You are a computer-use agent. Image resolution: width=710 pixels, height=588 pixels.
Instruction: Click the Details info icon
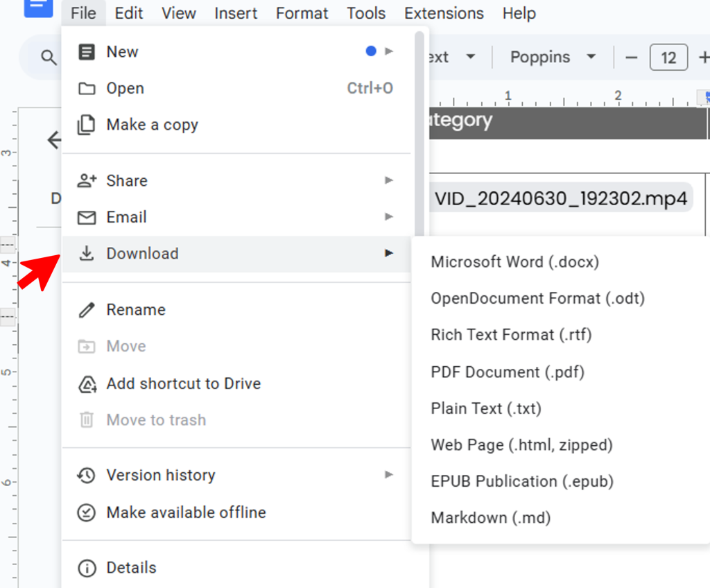pos(86,568)
